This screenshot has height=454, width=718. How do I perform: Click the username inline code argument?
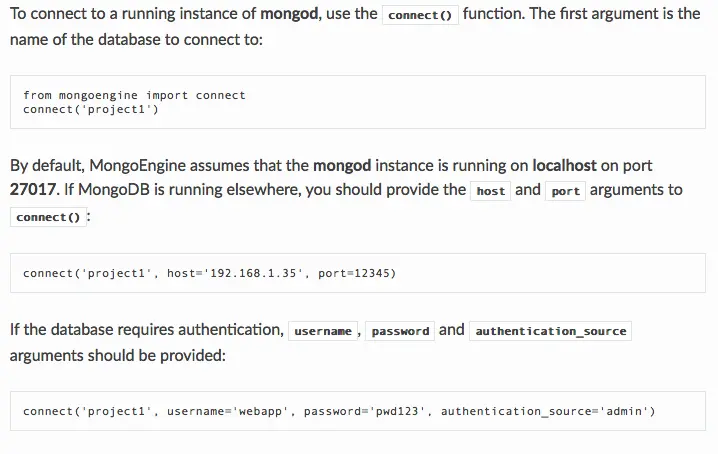click(x=323, y=331)
